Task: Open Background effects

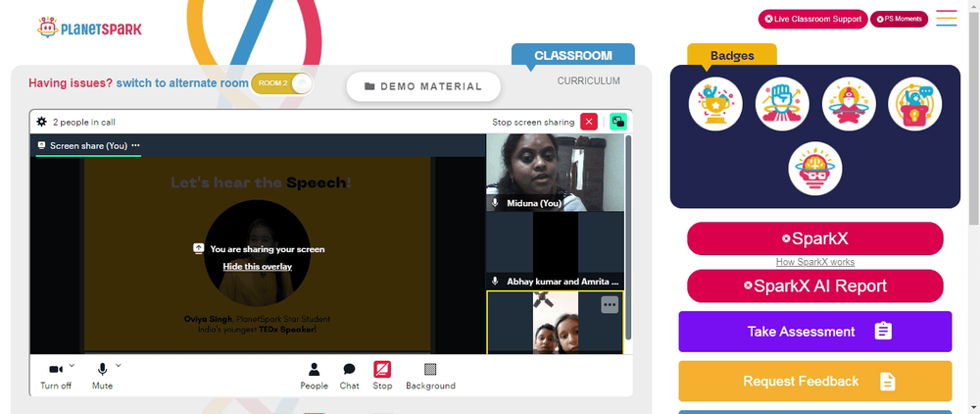Action: 430,376
